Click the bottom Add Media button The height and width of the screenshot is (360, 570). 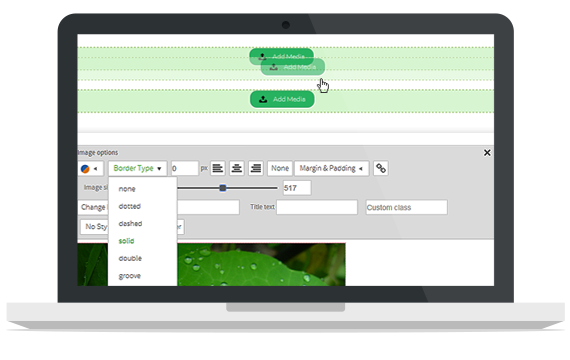click(x=282, y=99)
